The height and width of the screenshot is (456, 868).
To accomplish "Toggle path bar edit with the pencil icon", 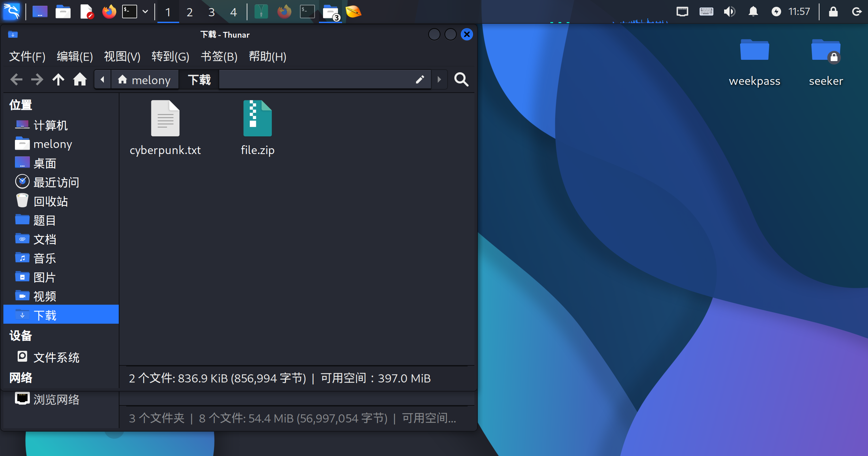I will (x=420, y=80).
